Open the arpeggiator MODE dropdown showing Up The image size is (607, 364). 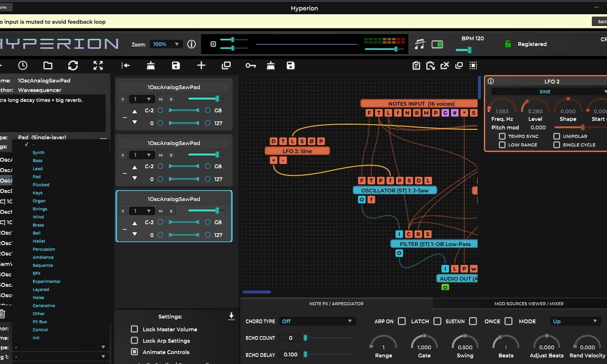click(x=575, y=321)
